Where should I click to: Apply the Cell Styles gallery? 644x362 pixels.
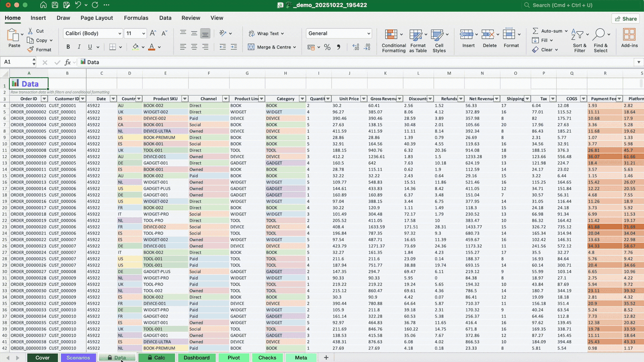[439, 40]
